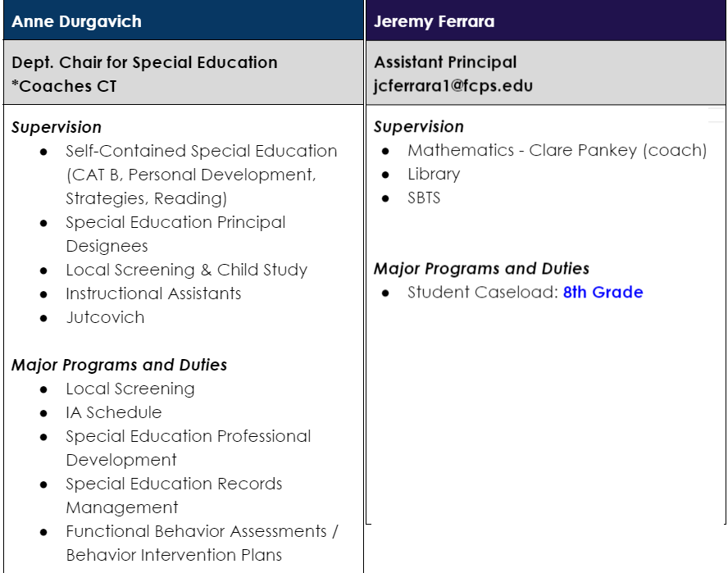Click the Jutcovich list item
728x573 pixels.
(105, 317)
